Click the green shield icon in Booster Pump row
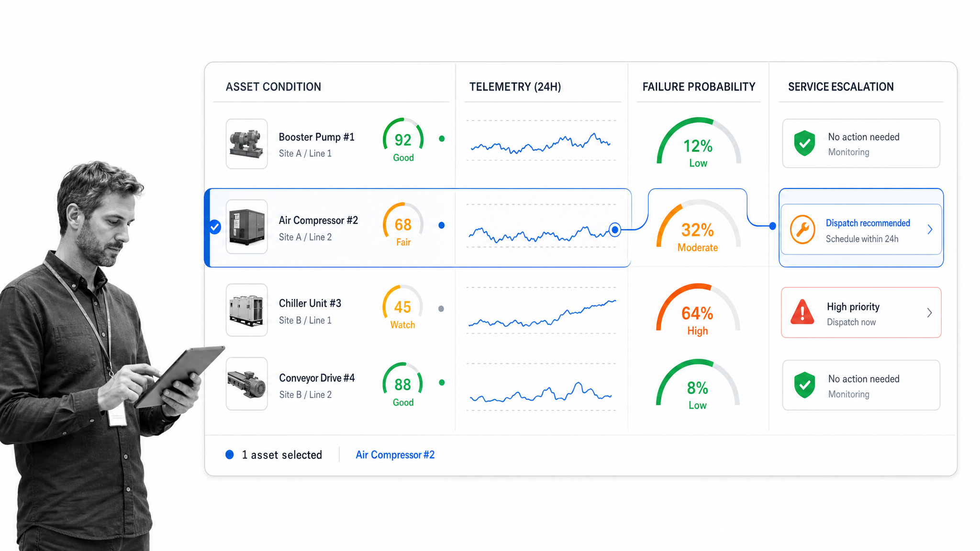 (804, 143)
